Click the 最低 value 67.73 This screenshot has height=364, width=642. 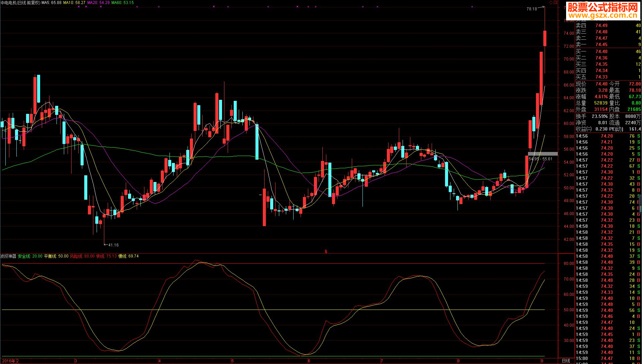(635, 97)
